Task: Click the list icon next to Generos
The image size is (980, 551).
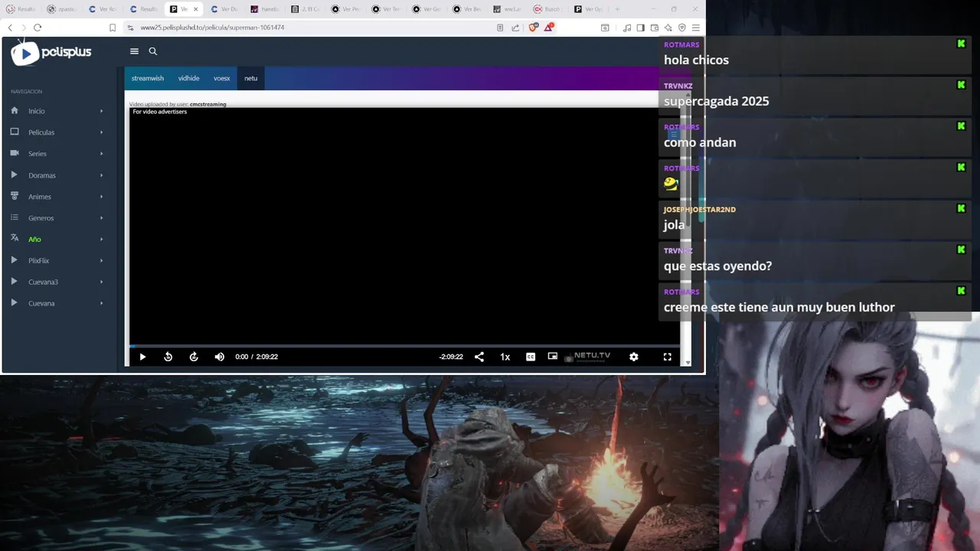Action: click(x=15, y=217)
